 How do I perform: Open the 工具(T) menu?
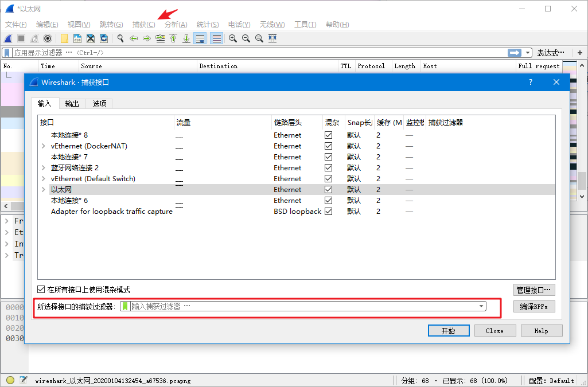[305, 24]
